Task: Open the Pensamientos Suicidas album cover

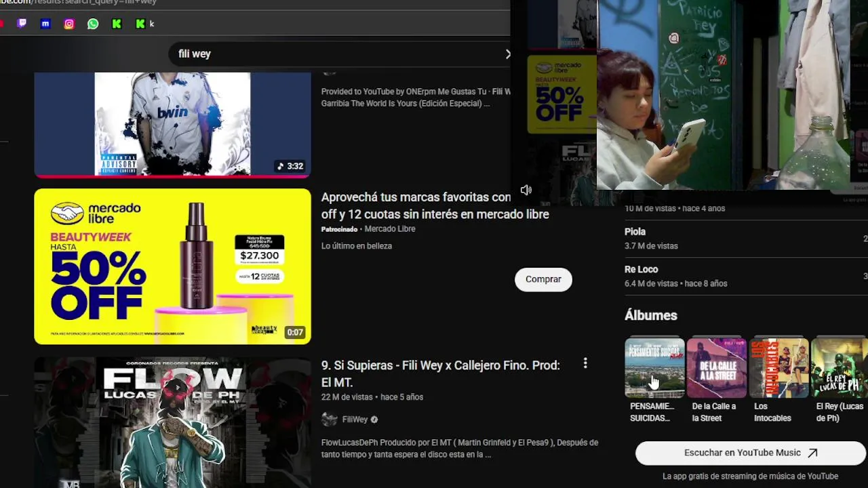Action: coord(654,367)
